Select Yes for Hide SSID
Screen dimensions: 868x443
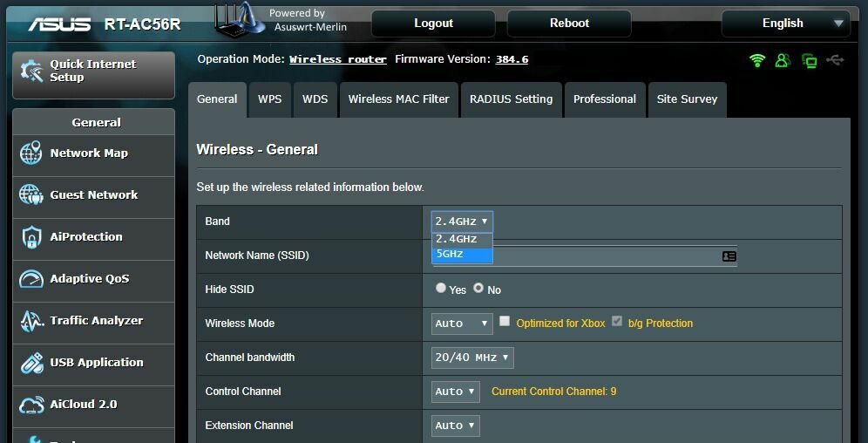pos(441,288)
